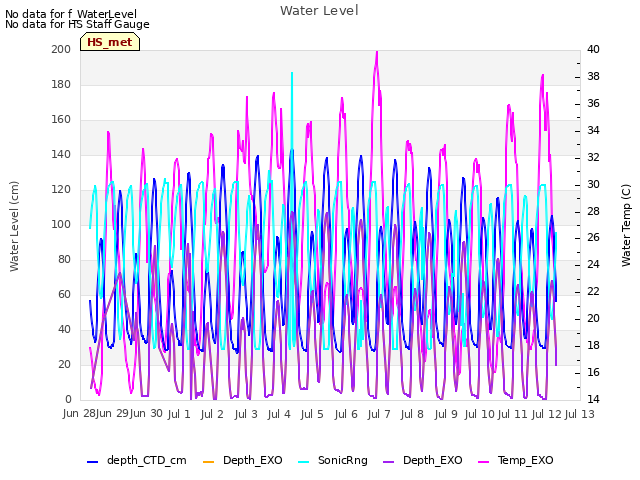Toggle the Temp_EXO legend entry
This screenshot has width=640, height=480.
(x=516, y=460)
